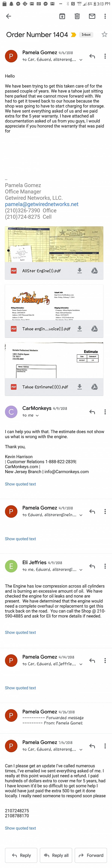Open the Inbox label chip

[86, 35]
